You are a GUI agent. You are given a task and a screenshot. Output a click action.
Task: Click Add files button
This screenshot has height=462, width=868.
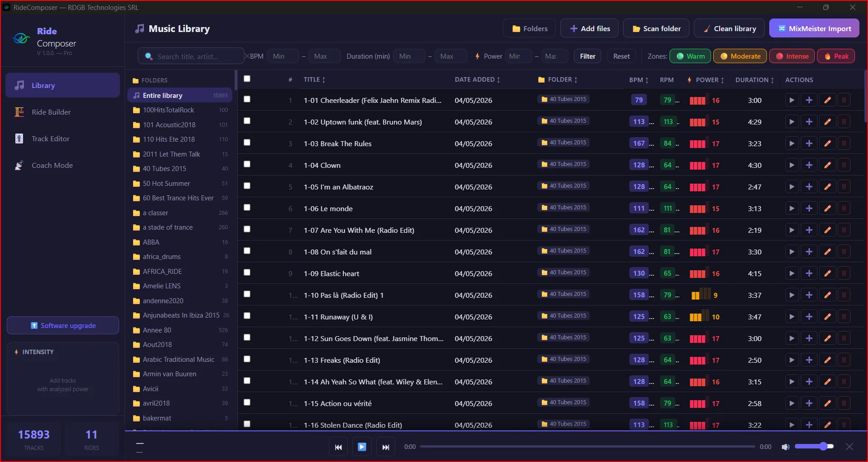590,28
